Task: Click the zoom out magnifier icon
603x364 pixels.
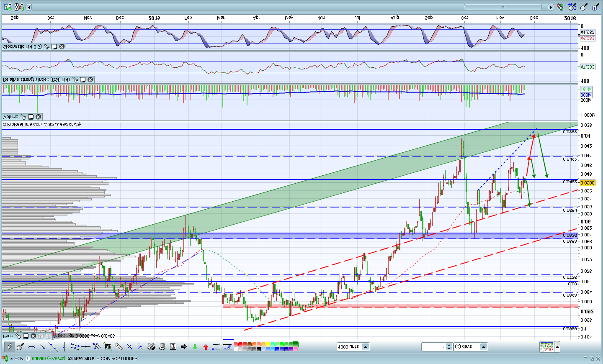Action: (x=584, y=7)
